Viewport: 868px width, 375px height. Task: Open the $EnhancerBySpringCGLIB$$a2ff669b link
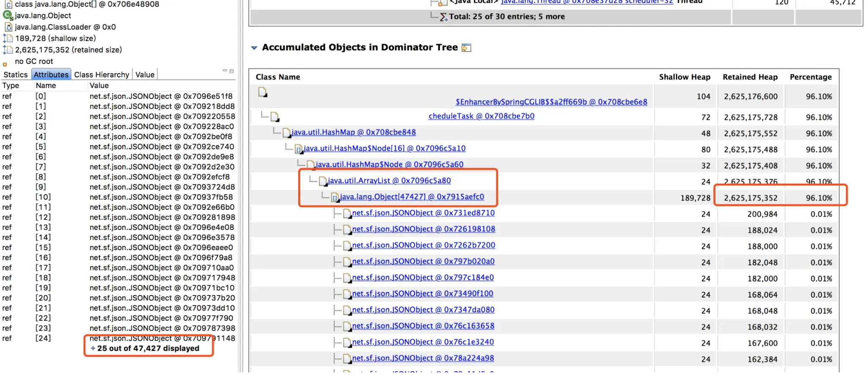pyautogui.click(x=551, y=102)
